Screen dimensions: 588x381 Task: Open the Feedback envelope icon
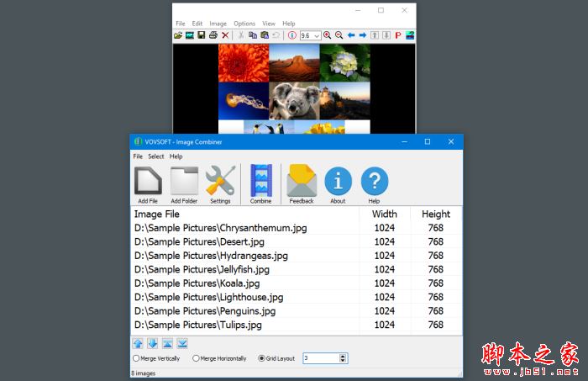(x=302, y=181)
